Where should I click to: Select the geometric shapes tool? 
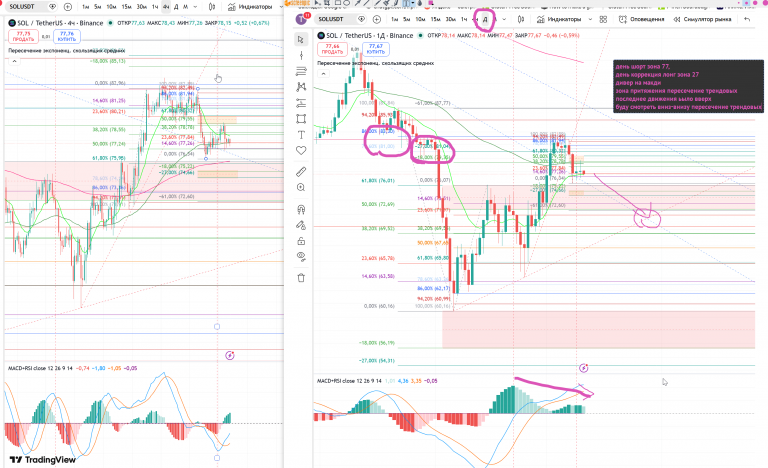[301, 119]
